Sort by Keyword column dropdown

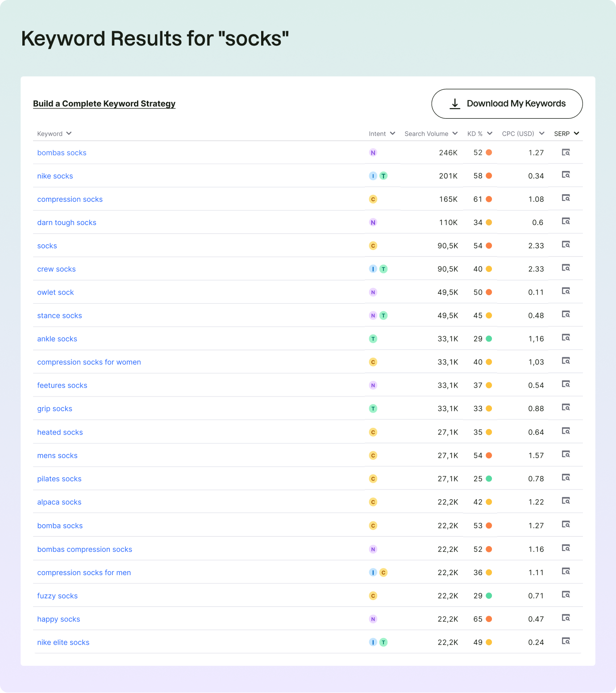pyautogui.click(x=69, y=134)
